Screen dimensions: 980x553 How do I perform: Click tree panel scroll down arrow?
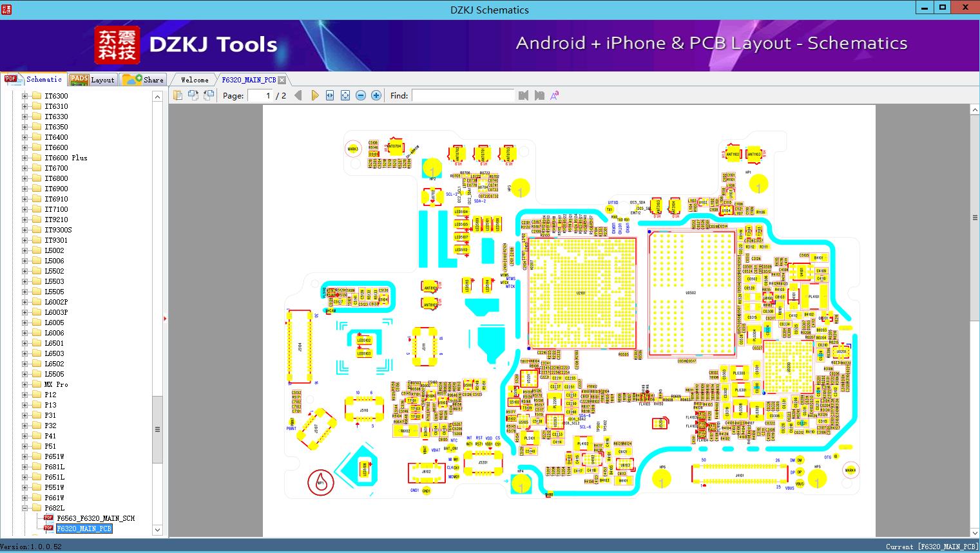157,530
